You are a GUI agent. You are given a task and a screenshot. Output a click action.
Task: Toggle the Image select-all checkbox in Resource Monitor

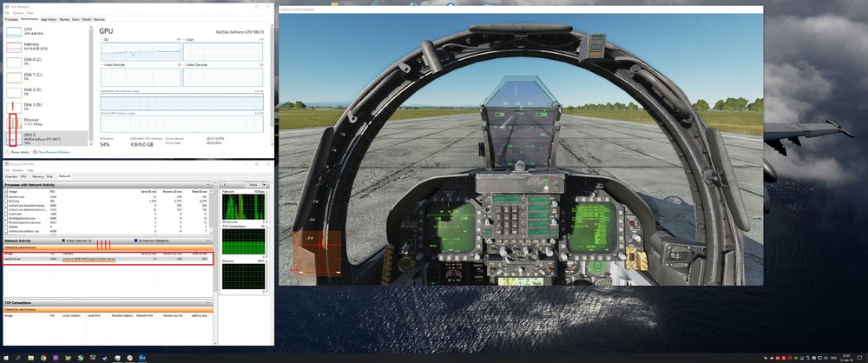[6, 191]
